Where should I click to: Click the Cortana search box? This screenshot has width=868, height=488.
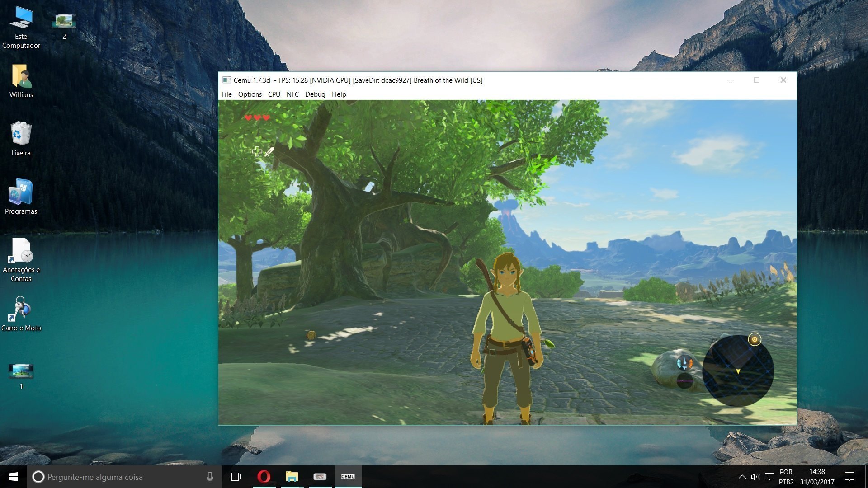pos(124,477)
